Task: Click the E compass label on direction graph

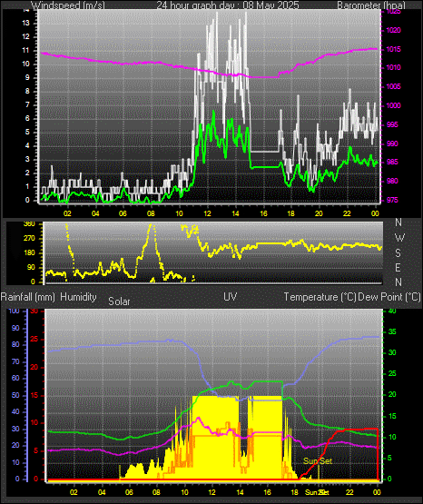Action: (x=398, y=267)
